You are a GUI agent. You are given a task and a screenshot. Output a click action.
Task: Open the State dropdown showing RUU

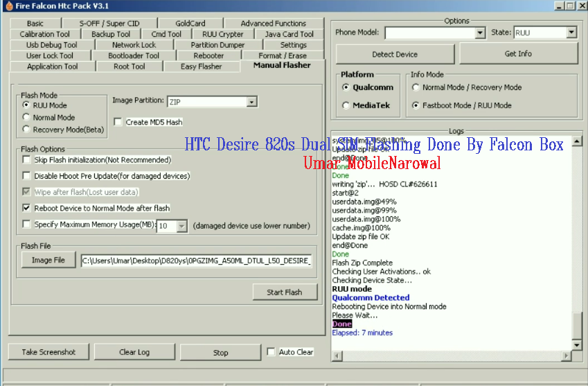coord(571,33)
